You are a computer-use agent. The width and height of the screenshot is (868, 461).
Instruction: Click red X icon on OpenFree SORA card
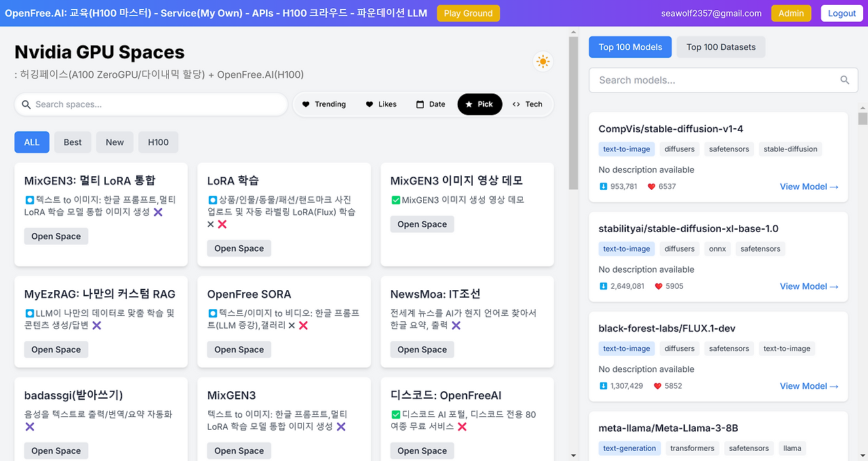(303, 325)
